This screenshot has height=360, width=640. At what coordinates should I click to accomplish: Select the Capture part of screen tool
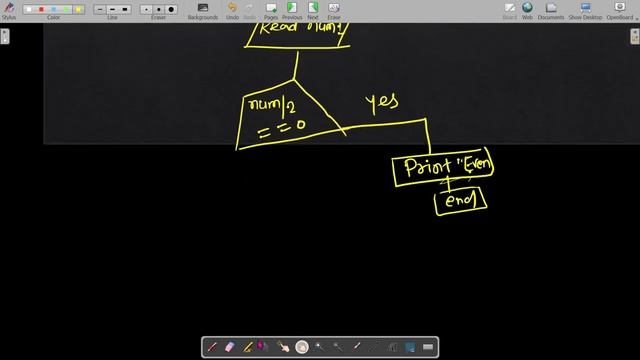pos(410,347)
